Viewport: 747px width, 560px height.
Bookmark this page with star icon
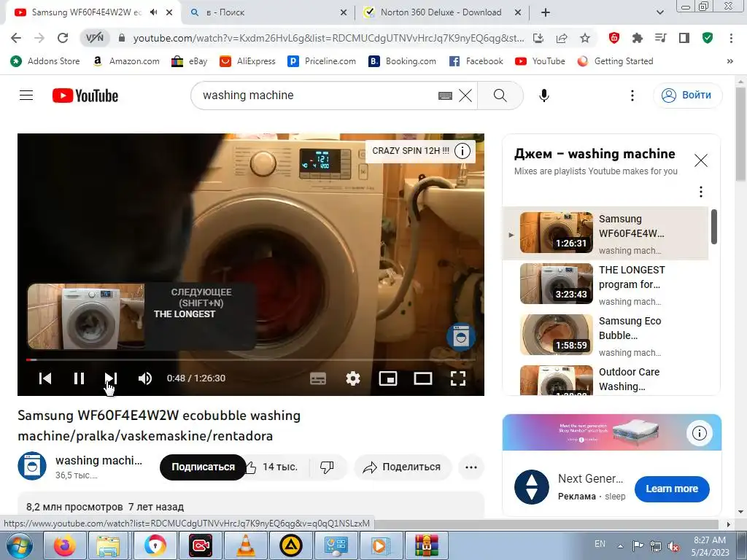[x=585, y=38]
